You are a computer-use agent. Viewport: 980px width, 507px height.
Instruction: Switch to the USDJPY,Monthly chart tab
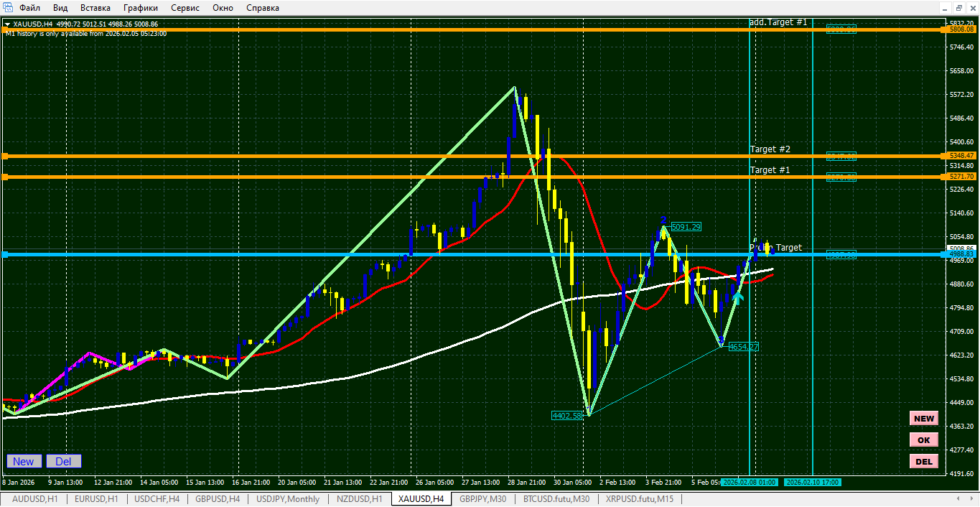(288, 499)
